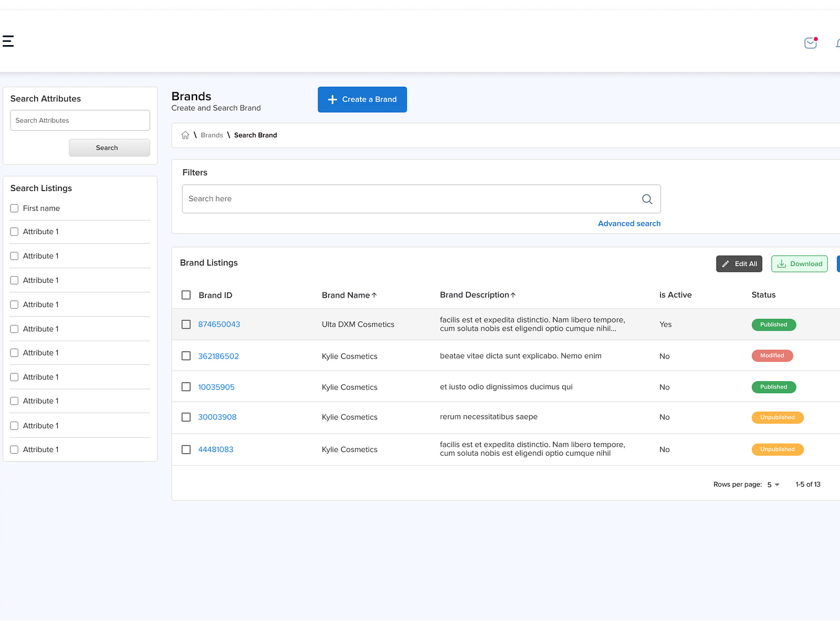Open brand ID 874650043
This screenshot has height=630, width=840.
(219, 324)
